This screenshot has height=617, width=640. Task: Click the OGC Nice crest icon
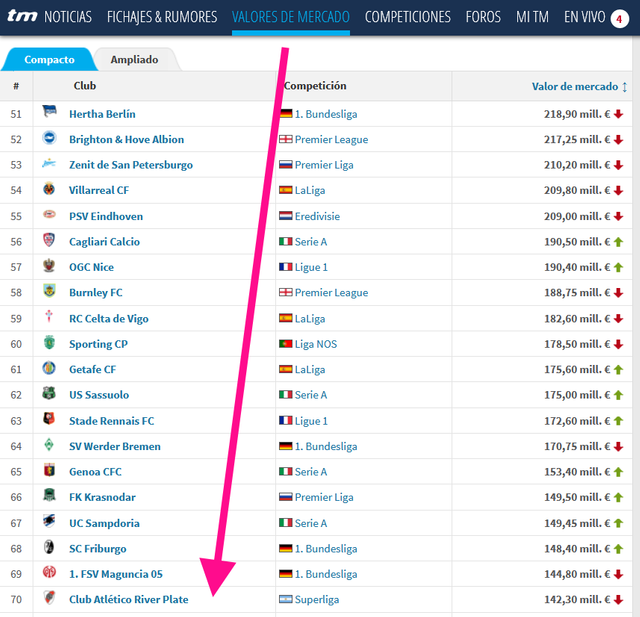click(x=49, y=265)
